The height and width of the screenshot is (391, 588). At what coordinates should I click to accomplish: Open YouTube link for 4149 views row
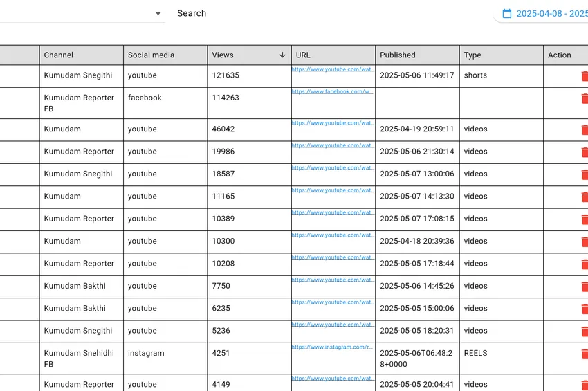[x=333, y=379]
